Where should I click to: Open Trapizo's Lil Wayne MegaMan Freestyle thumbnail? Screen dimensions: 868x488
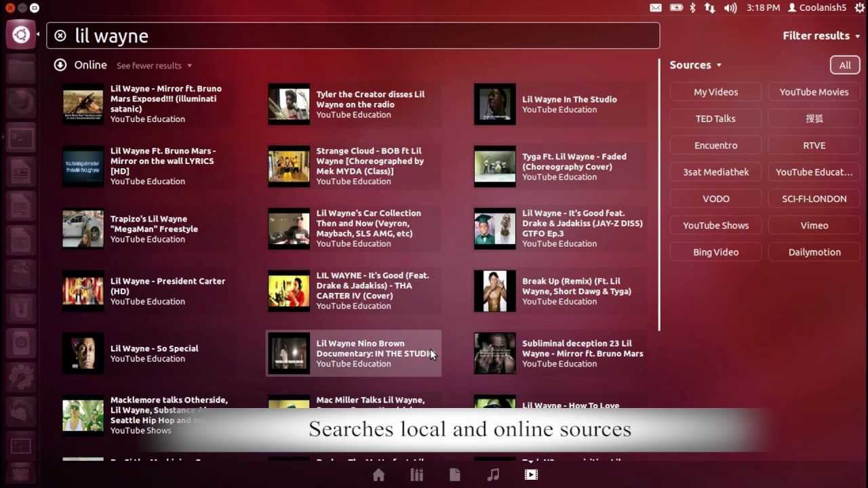(x=83, y=228)
